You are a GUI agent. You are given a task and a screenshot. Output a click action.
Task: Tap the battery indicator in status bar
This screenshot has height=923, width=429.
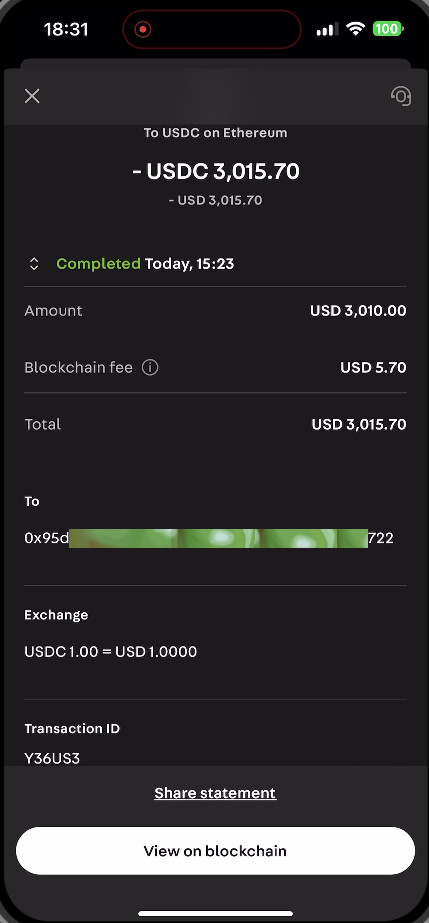(387, 28)
